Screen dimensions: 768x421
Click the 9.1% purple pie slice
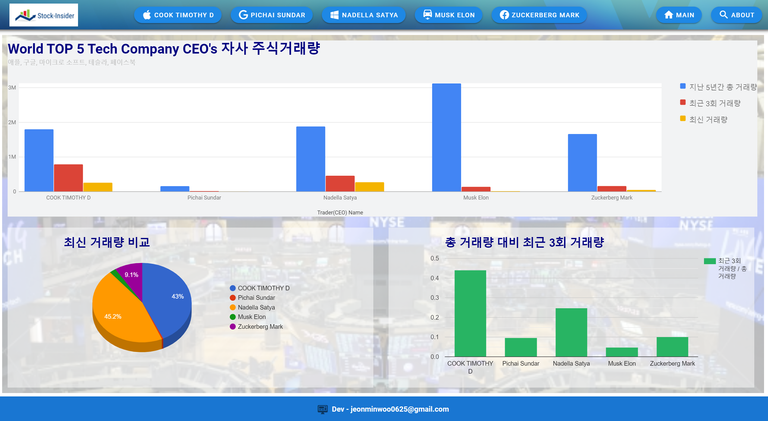point(131,277)
